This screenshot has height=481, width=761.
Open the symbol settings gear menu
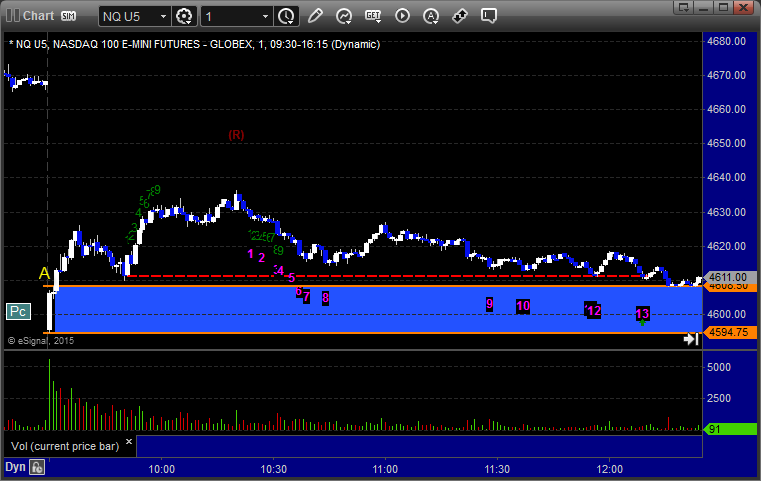[184, 17]
